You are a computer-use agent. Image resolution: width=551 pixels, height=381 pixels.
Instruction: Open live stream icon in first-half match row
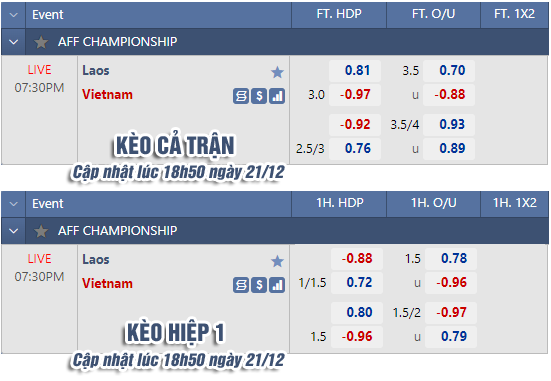click(x=241, y=285)
